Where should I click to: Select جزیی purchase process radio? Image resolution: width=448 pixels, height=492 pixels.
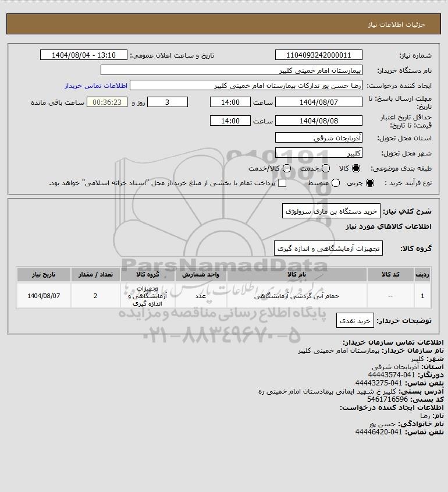[370, 183]
